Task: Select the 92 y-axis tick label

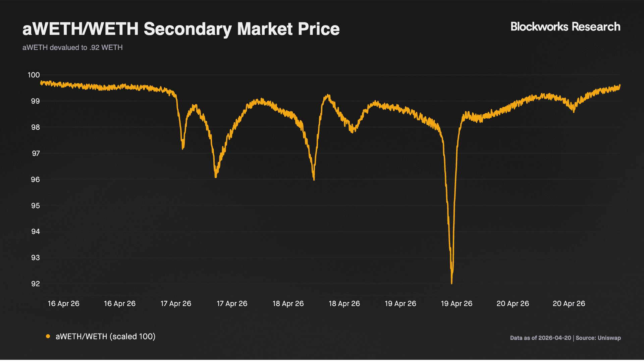Action: [x=35, y=284]
